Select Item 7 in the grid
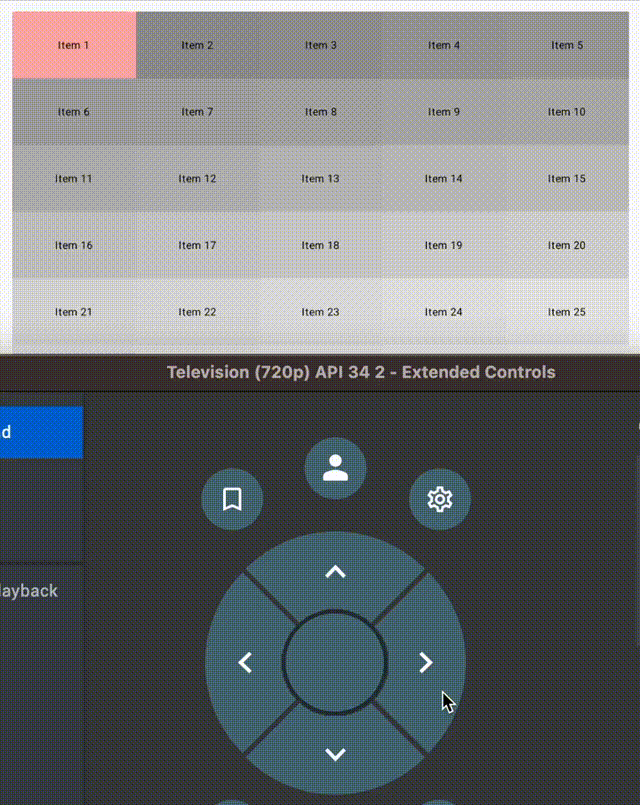Viewport: 640px width, 805px height. click(x=198, y=112)
